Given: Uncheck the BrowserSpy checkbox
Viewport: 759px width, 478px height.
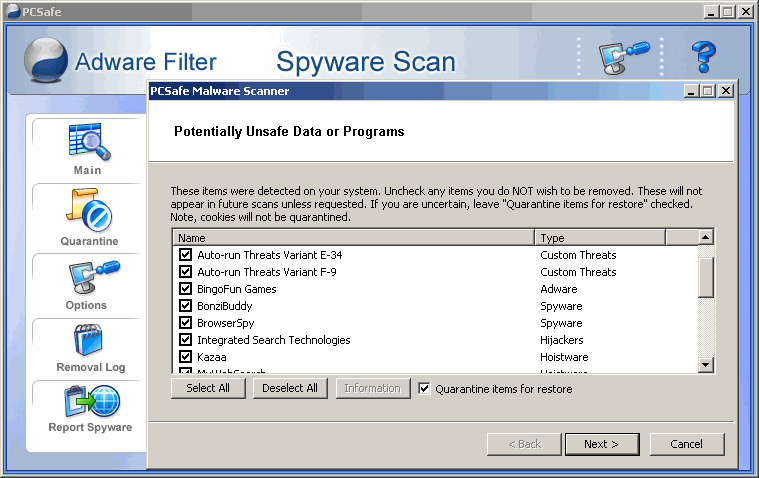Looking at the screenshot, I should pos(185,323).
